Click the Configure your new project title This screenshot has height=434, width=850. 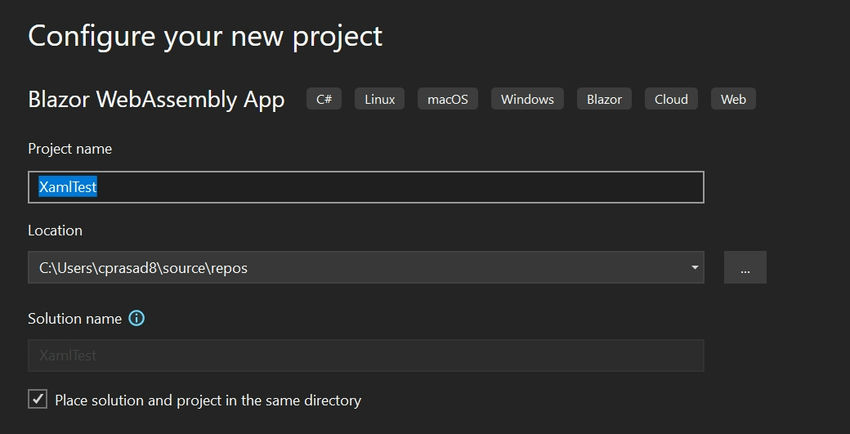205,36
